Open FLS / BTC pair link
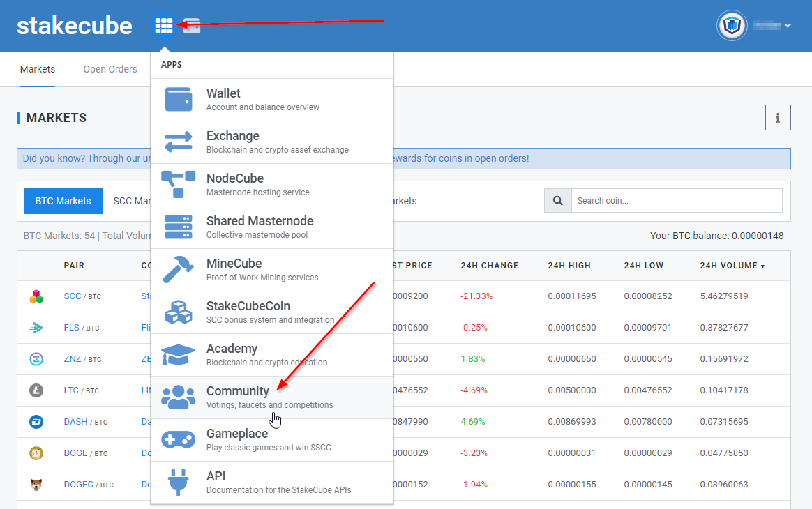This screenshot has height=509, width=812. (82, 328)
